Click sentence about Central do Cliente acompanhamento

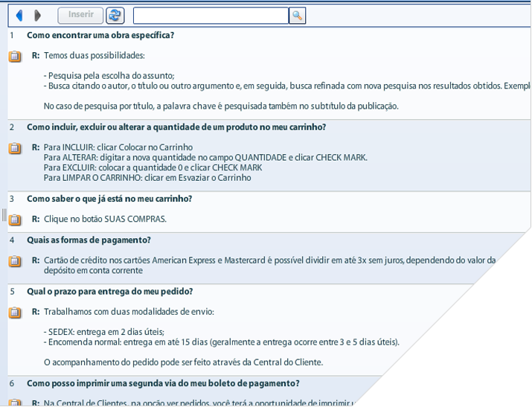click(x=184, y=362)
